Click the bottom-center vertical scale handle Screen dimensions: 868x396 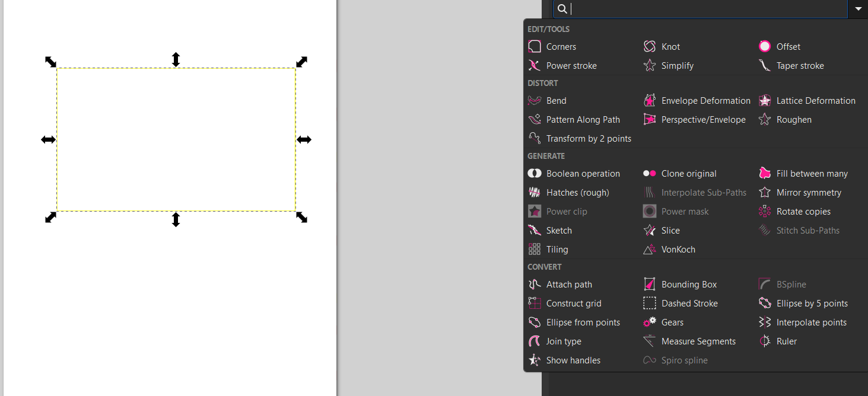[x=176, y=220]
